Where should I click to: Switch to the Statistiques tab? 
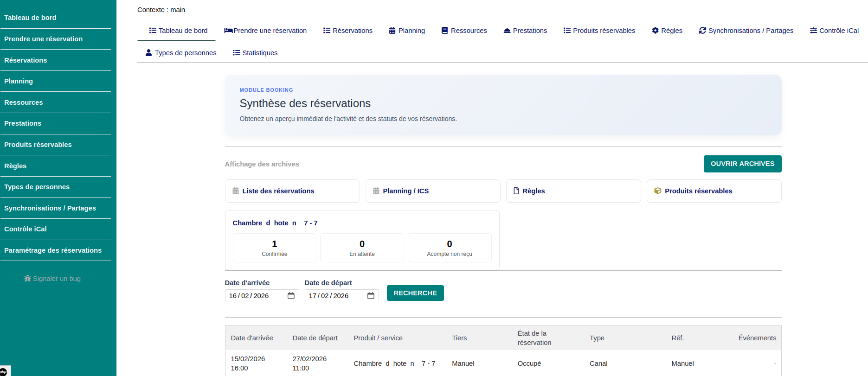tap(255, 53)
